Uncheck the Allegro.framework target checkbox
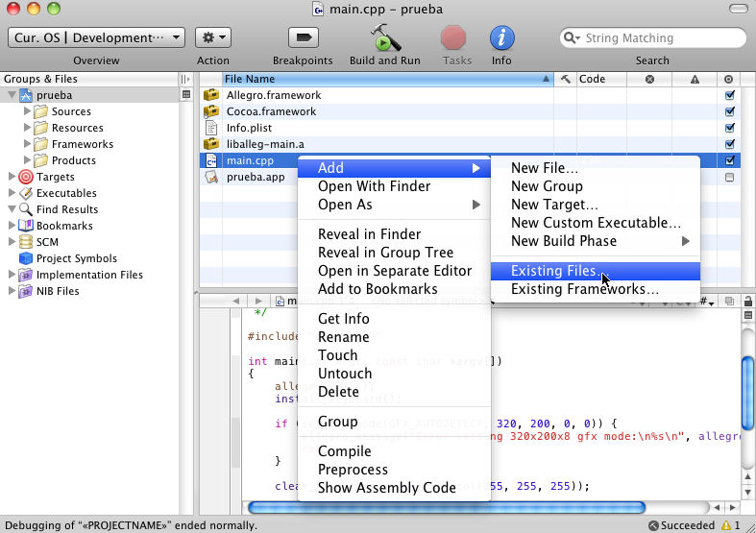Screen dimensions: 756x533 click(x=730, y=96)
